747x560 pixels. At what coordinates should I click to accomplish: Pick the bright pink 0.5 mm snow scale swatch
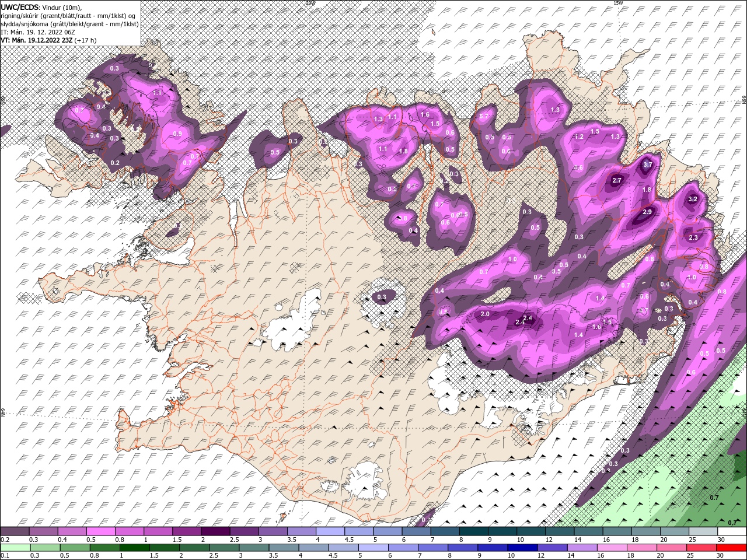[100, 531]
